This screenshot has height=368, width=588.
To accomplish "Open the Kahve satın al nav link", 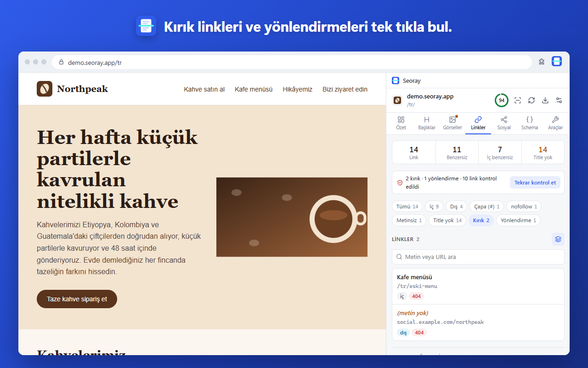I will [204, 89].
